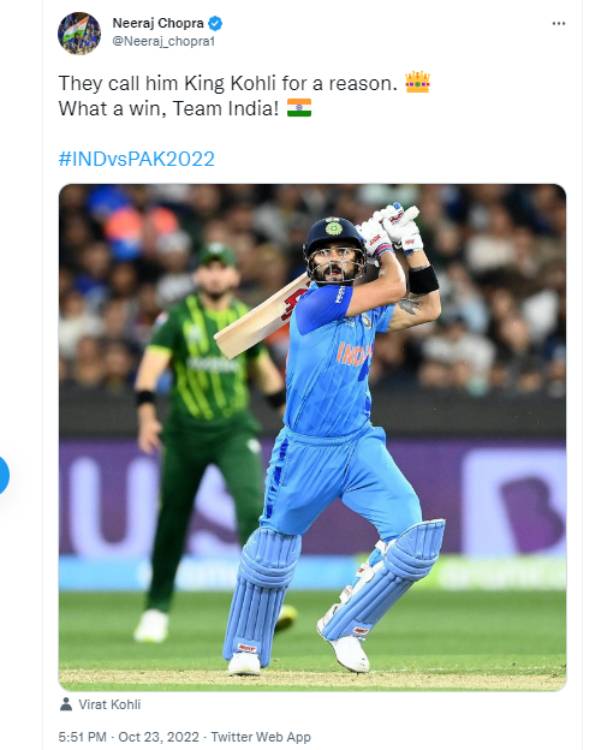Click the crown emoji in the tweet

coord(418,83)
